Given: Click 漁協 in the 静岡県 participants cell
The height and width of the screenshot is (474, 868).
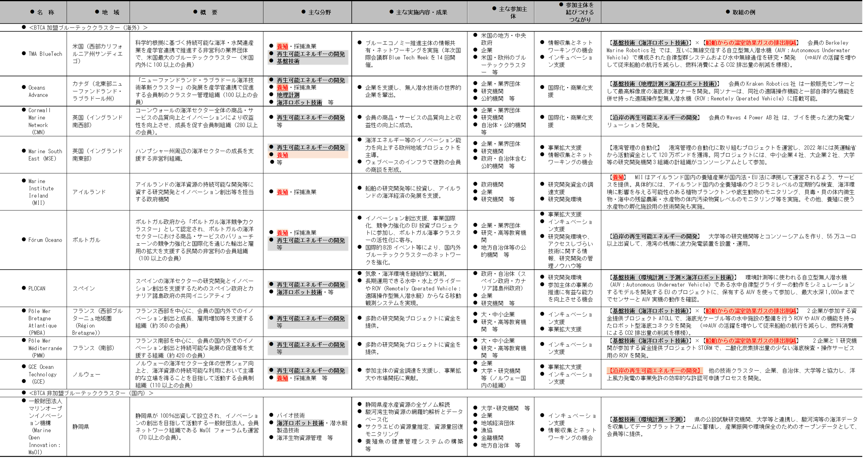Looking at the screenshot, I should tap(487, 430).
